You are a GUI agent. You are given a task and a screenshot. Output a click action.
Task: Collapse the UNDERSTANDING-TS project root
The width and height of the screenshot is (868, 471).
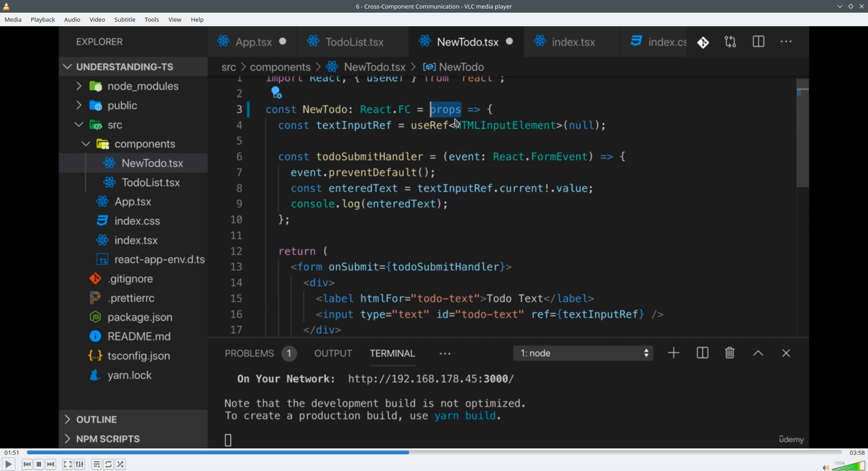(x=133, y=67)
